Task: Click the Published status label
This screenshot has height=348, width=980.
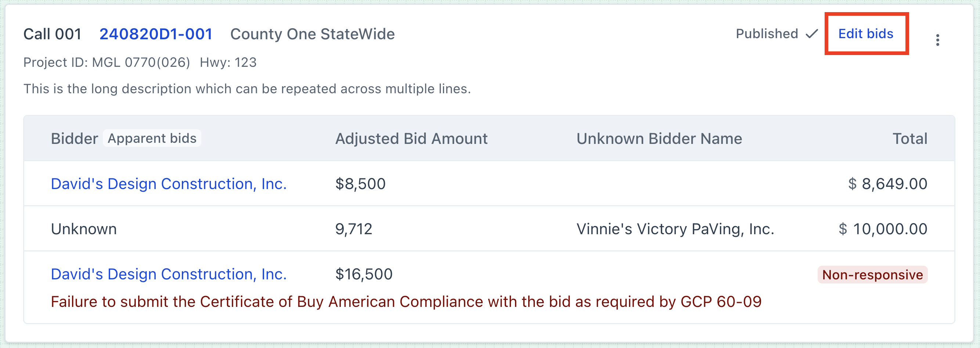Action: pyautogui.click(x=767, y=34)
